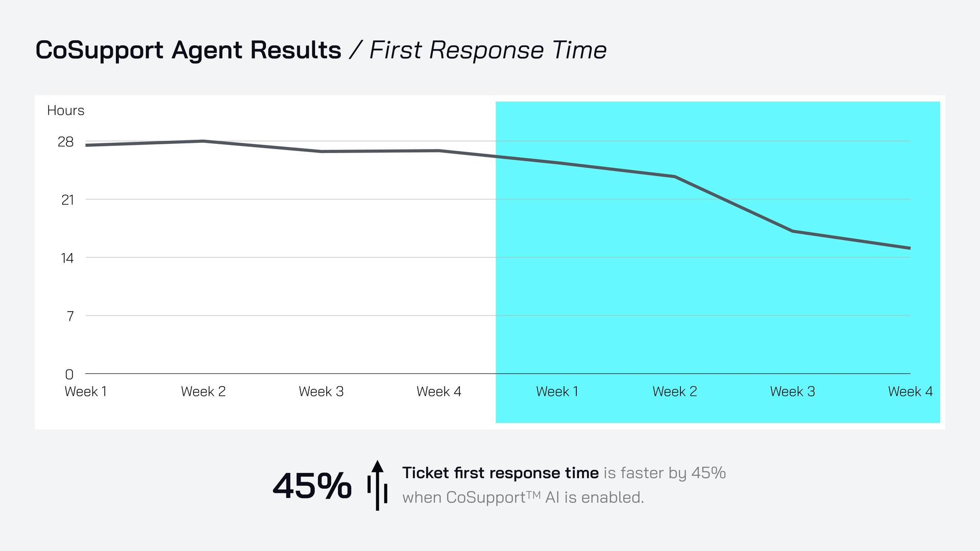Select the 21 tick label on the vertical axis
The height and width of the screenshot is (551, 980).
pos(67,200)
